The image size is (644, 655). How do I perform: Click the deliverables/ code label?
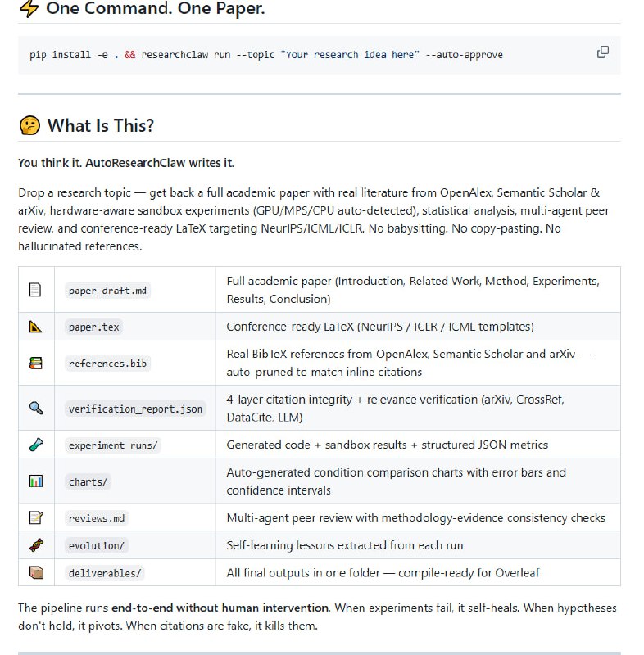(104, 573)
